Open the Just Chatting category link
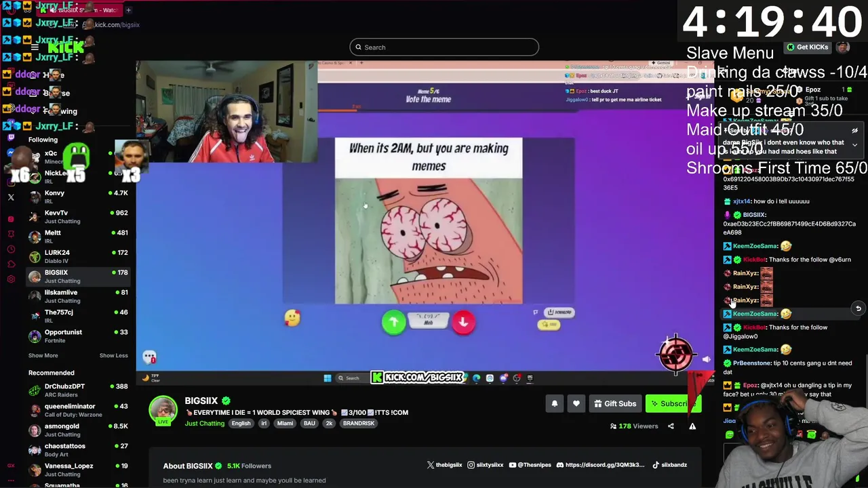 point(204,424)
